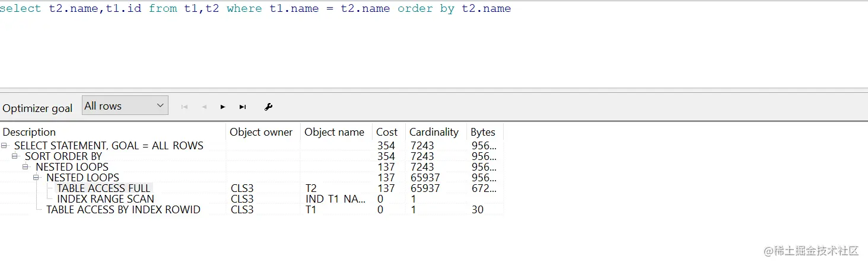Click cardinality 7243 in SORT ORDER BY row
The width and height of the screenshot is (868, 266).
(x=422, y=156)
